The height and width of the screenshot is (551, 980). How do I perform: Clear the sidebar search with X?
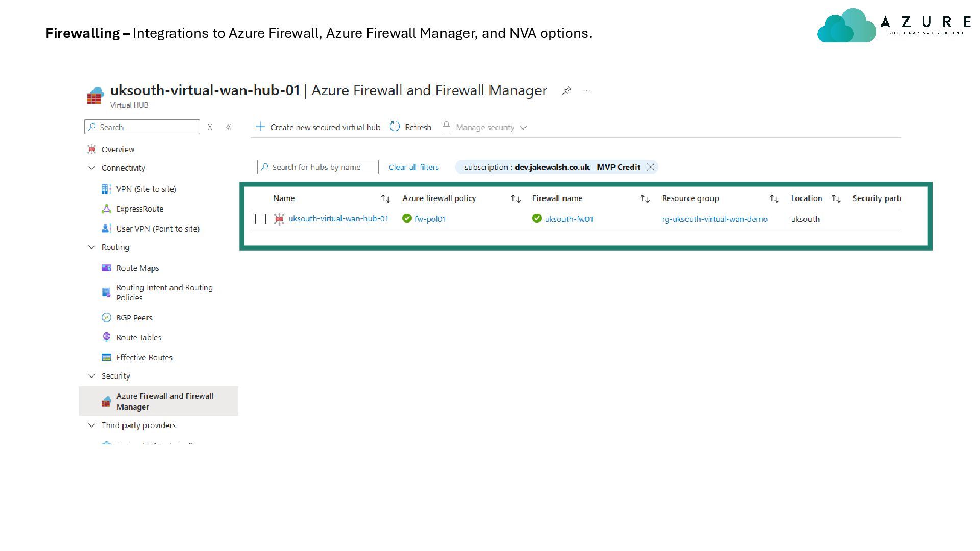(210, 127)
